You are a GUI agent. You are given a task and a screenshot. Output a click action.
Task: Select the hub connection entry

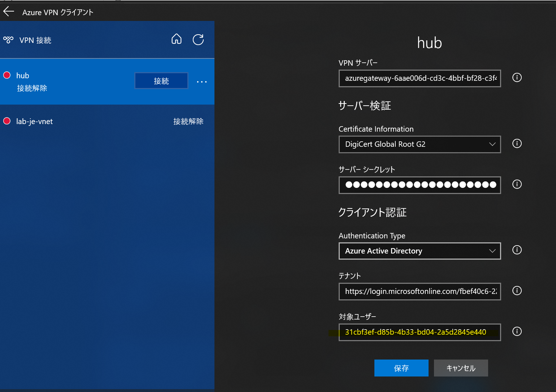(x=107, y=82)
